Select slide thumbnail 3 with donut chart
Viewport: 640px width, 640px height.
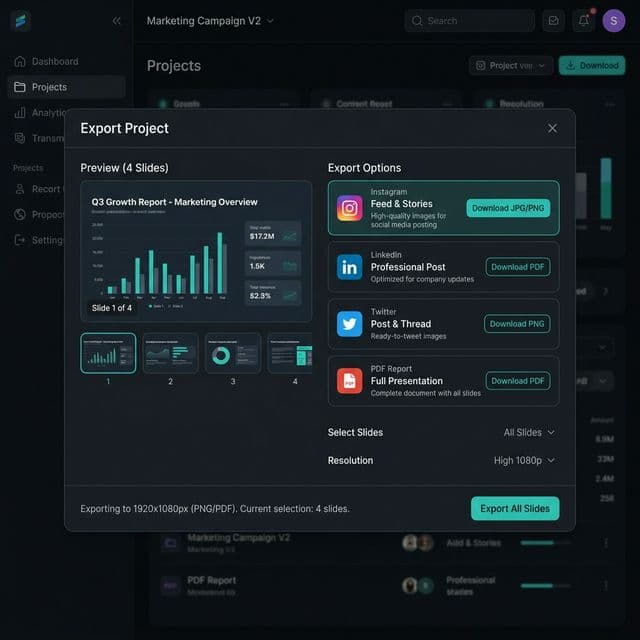click(233, 353)
